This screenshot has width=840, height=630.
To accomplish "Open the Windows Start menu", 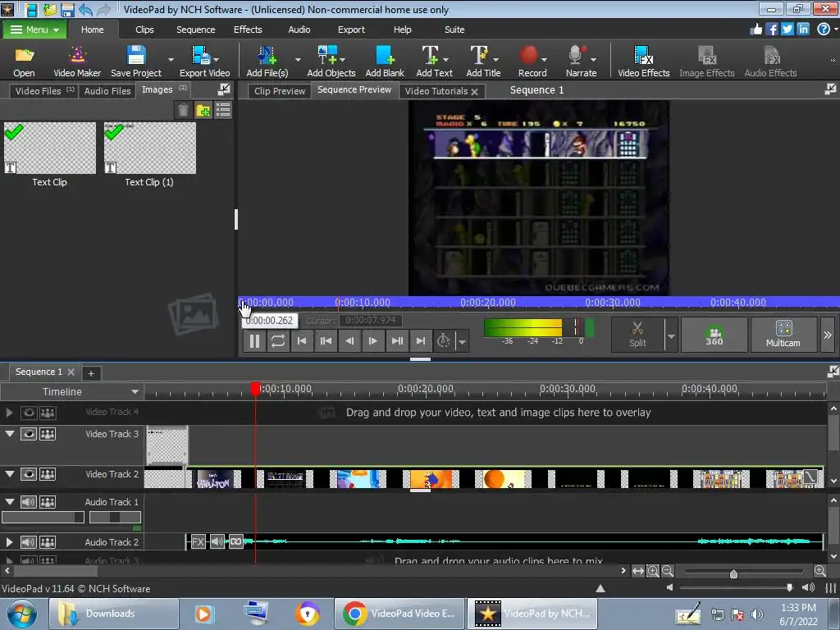I will [21, 614].
